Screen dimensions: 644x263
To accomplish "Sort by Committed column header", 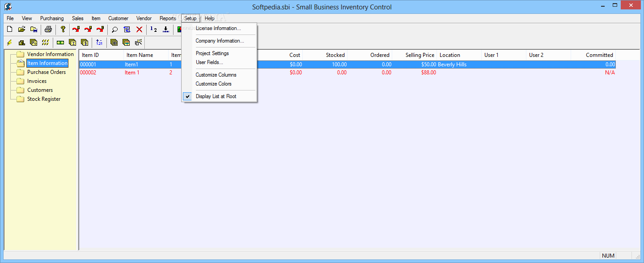I will 593,55.
